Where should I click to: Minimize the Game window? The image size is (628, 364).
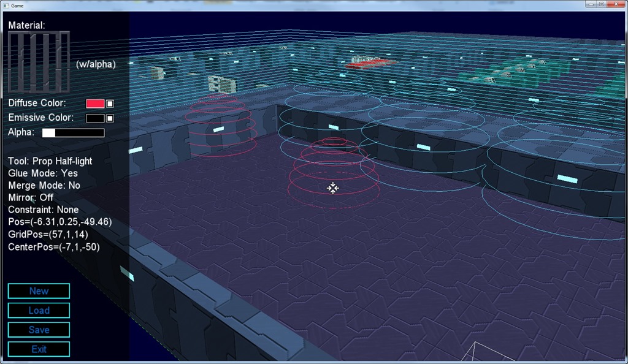click(x=591, y=4)
